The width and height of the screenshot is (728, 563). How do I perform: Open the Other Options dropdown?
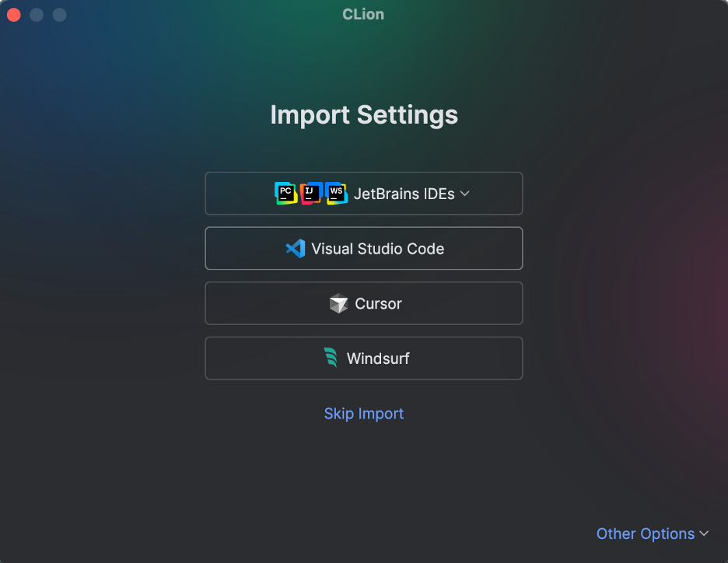(653, 533)
